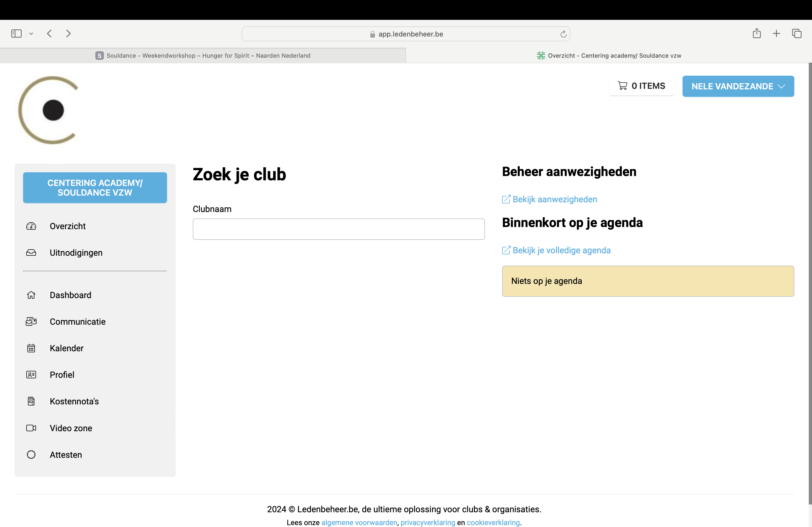Image resolution: width=812 pixels, height=527 pixels.
Task: Select Overzicht - Centering academy tab
Action: click(609, 56)
